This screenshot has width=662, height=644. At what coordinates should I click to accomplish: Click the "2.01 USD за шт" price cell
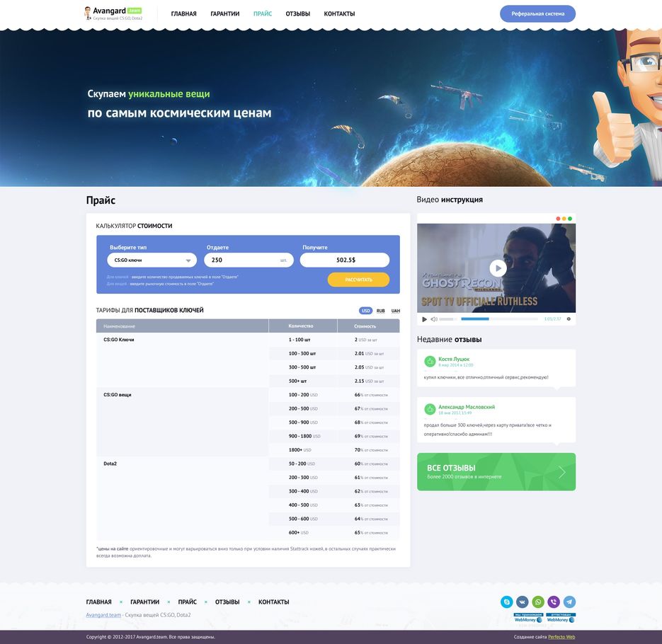coord(369,354)
